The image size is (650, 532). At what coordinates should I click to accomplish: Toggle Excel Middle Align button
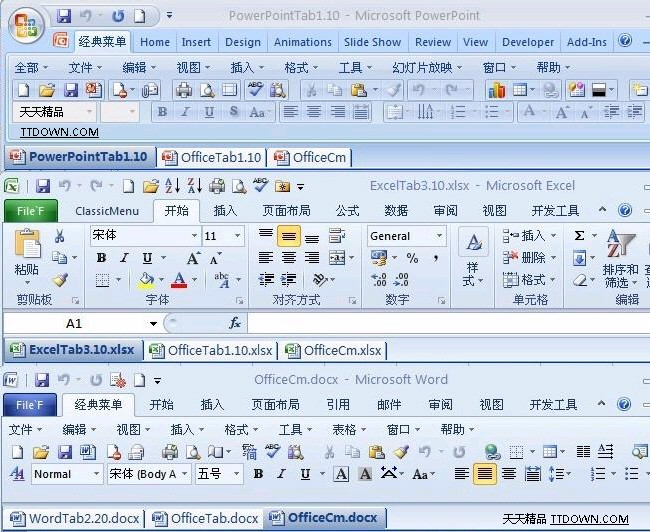pos(289,236)
